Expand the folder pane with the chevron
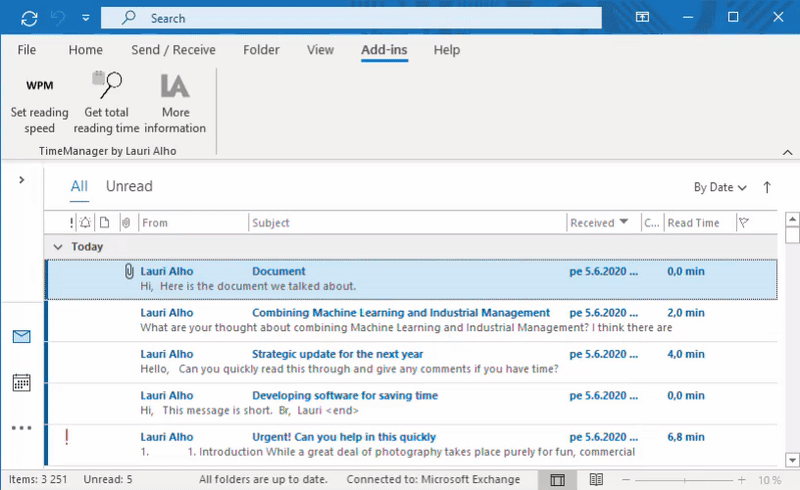Viewport: 800px width, 490px height. (22, 180)
